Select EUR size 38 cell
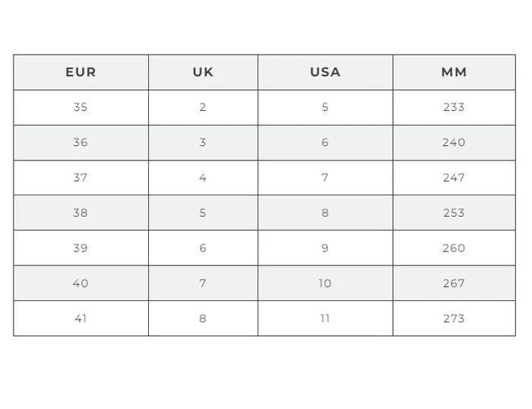532x409 pixels. coord(81,213)
